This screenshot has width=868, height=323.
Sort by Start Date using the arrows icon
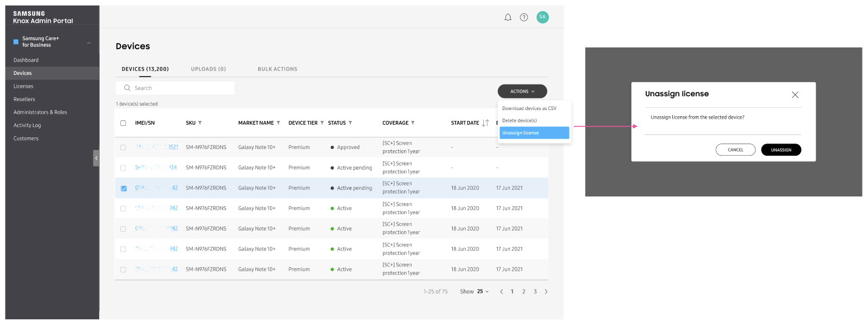(485, 123)
